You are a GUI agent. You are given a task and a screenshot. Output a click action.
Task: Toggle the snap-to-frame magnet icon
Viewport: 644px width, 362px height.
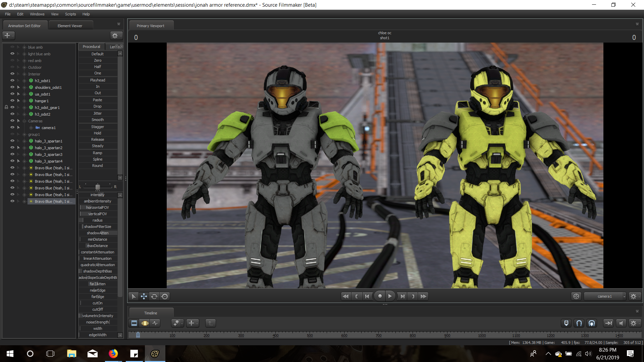592,323
